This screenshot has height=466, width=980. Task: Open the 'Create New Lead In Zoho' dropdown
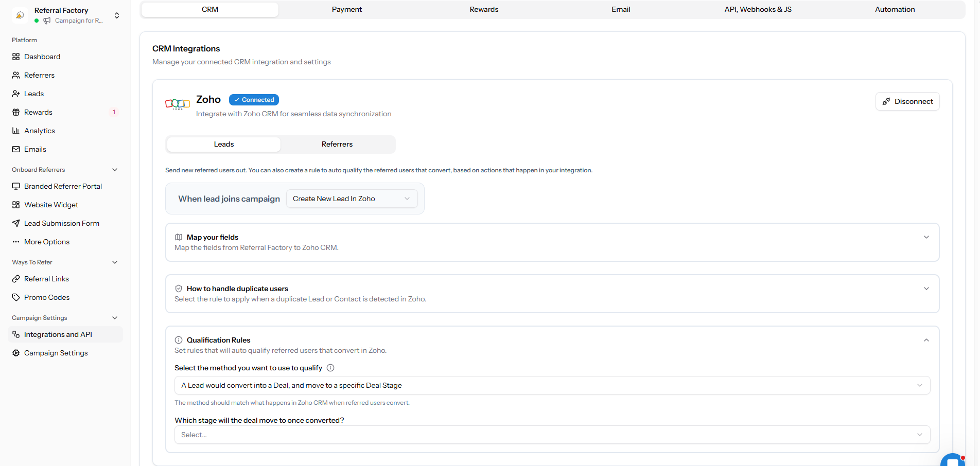352,199
